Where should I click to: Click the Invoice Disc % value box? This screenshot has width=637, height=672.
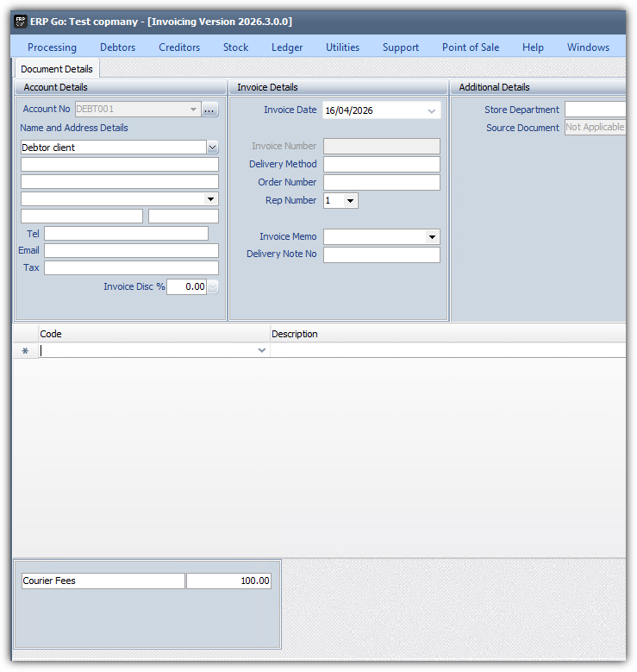click(186, 287)
